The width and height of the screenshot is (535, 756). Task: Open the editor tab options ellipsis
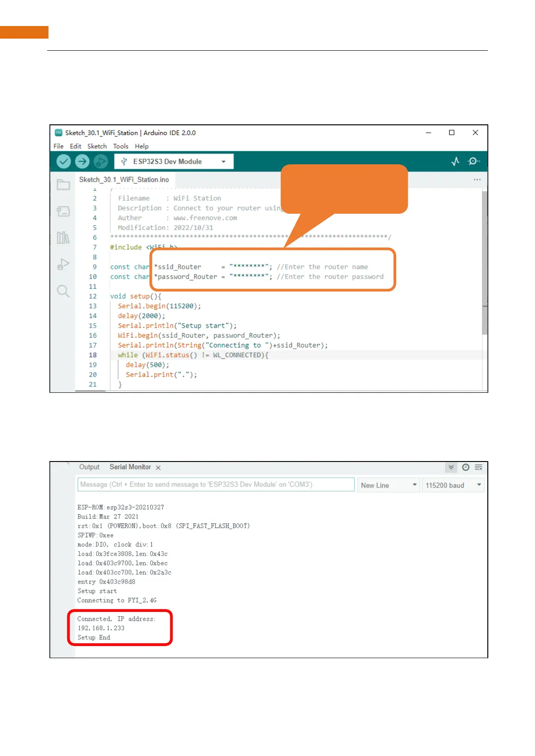tap(477, 180)
